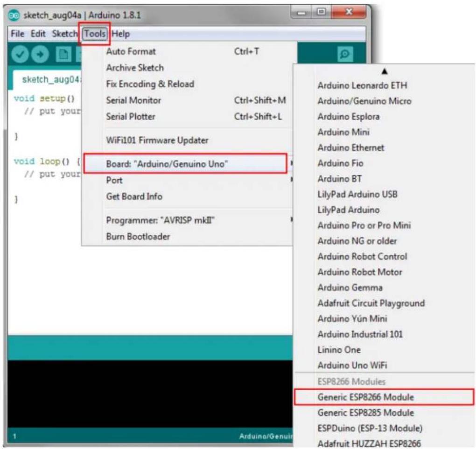This screenshot has width=476, height=449.
Task: Choose Fix Encoding & Reload
Action: (x=189, y=84)
